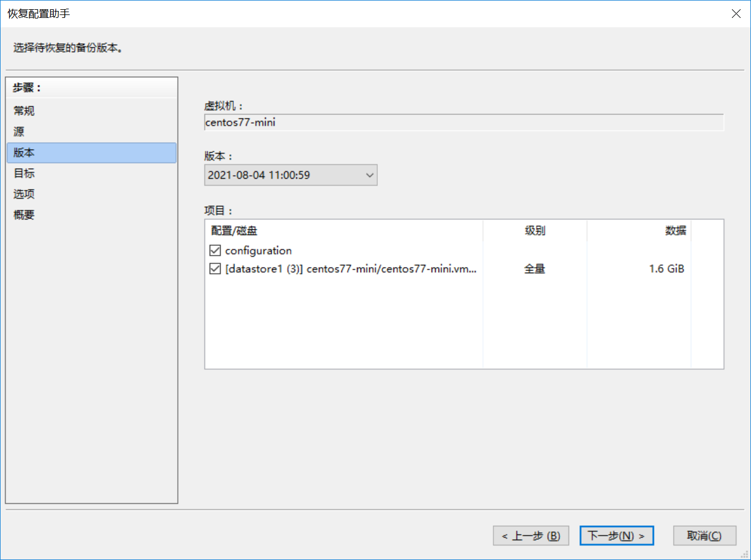The height and width of the screenshot is (560, 751).
Task: Uncheck the configuration checkbox
Action: click(x=215, y=250)
